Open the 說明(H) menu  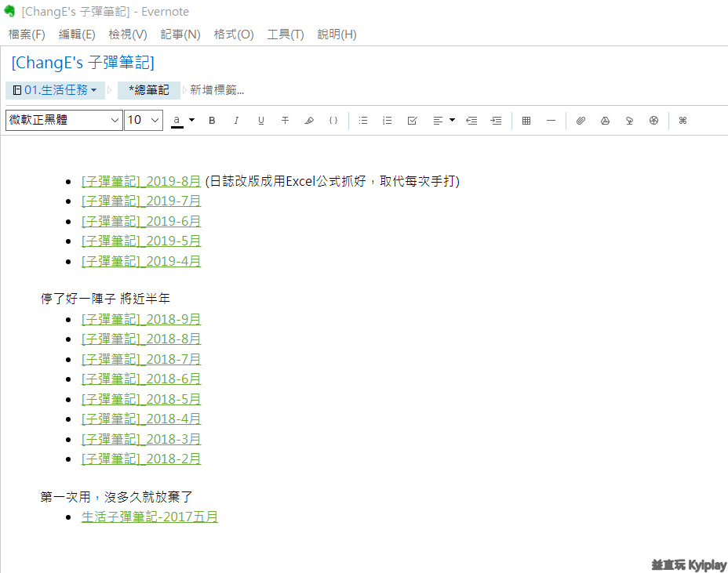click(x=337, y=34)
